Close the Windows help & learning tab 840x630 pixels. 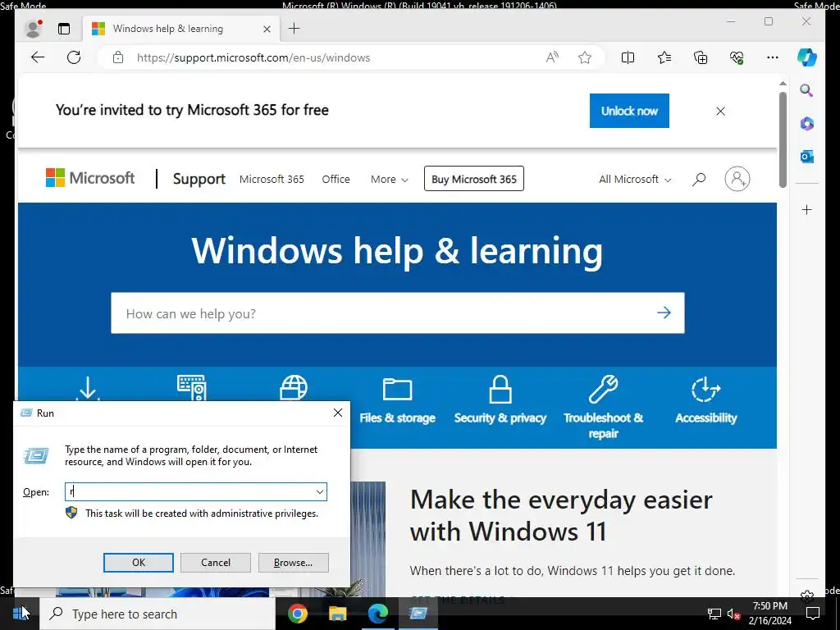pos(267,29)
